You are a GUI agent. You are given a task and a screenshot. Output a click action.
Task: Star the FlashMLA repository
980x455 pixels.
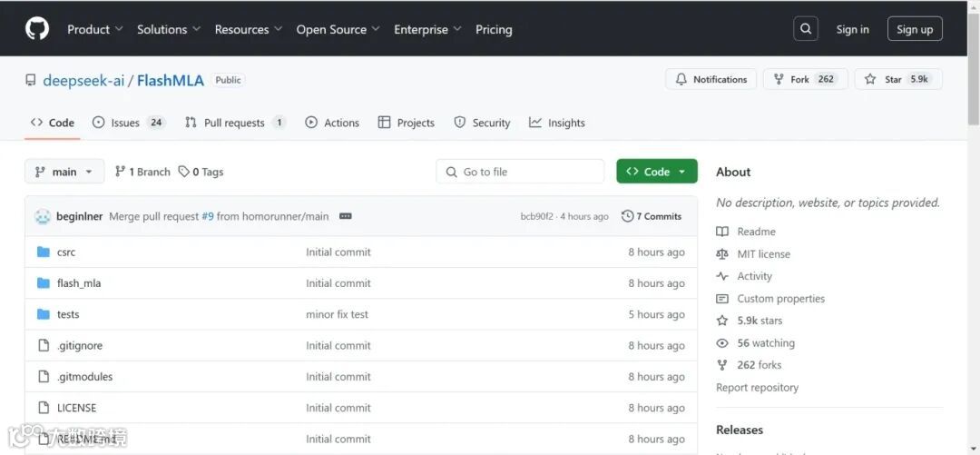[898, 80]
